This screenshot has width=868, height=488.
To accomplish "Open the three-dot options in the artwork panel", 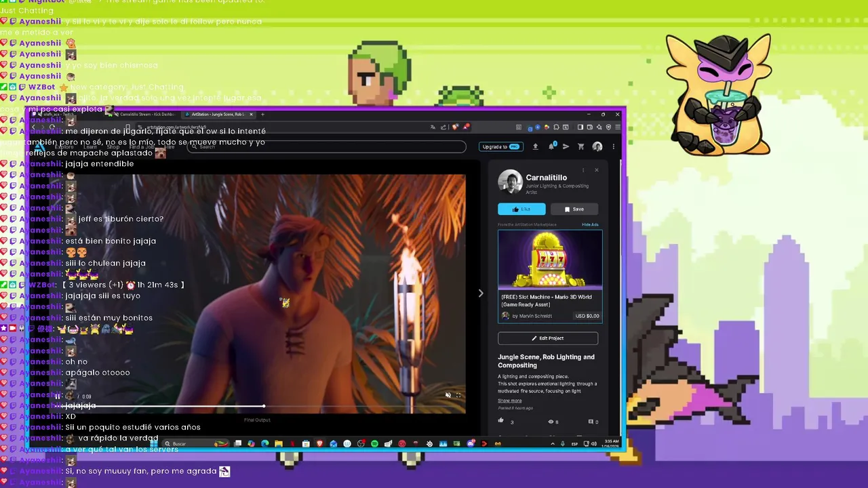I will [x=583, y=170].
